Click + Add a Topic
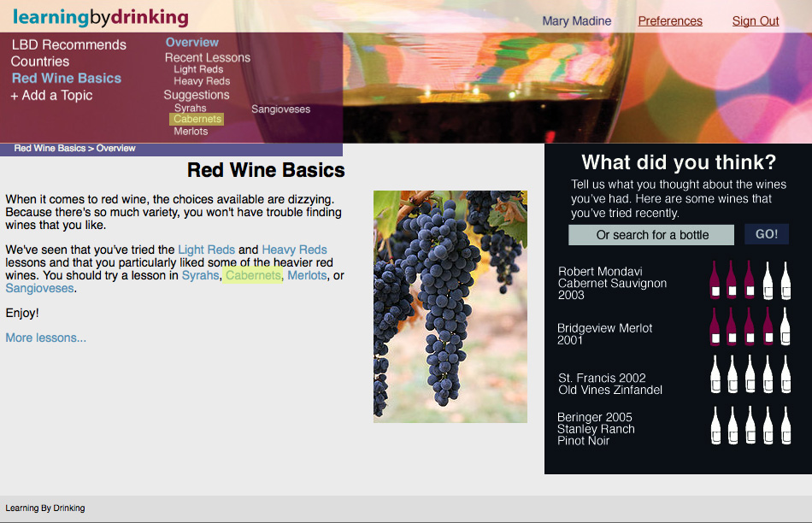This screenshot has width=812, height=523. [x=51, y=95]
